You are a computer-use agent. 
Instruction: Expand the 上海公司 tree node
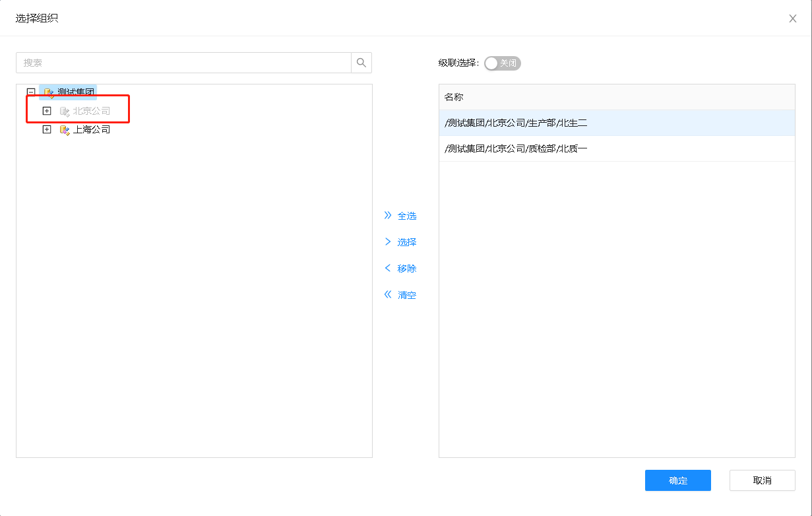(47, 129)
